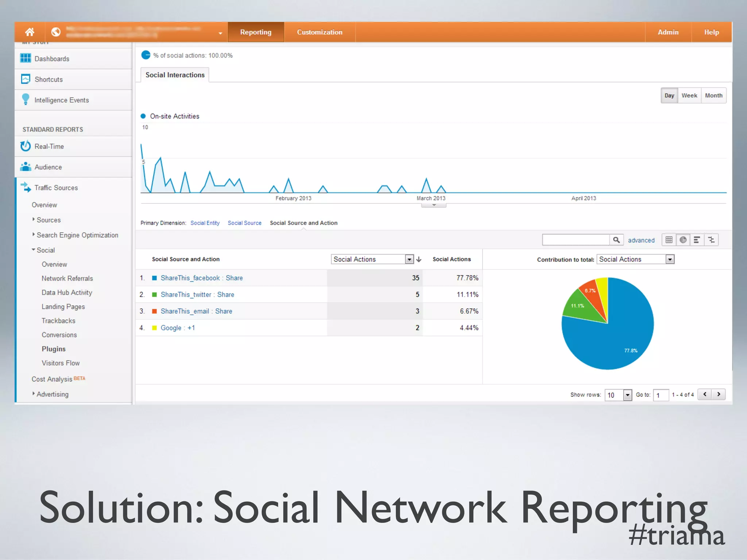Open the advanced filter link
Image resolution: width=747 pixels, height=560 pixels.
(641, 240)
